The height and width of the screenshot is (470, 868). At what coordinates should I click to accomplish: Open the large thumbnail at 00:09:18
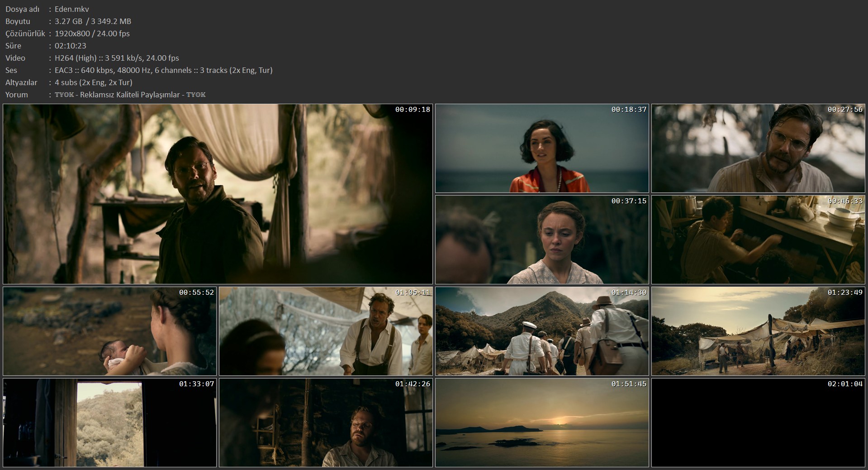[218, 194]
